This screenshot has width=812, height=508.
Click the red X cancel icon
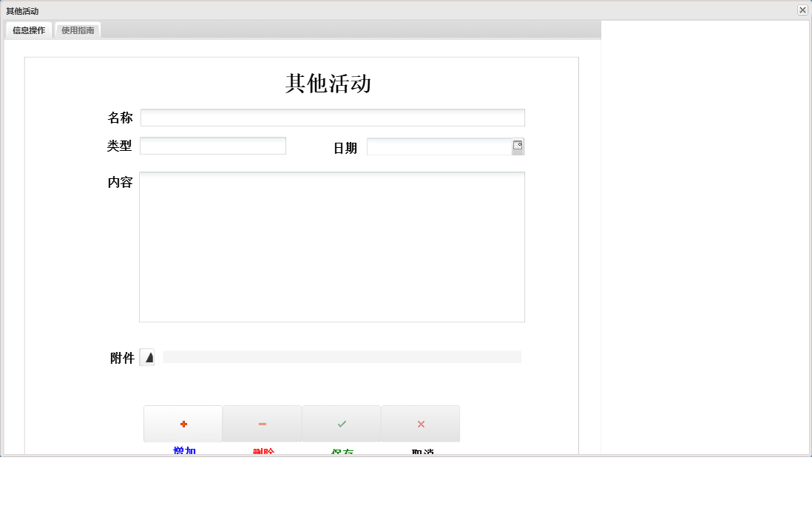click(x=420, y=423)
